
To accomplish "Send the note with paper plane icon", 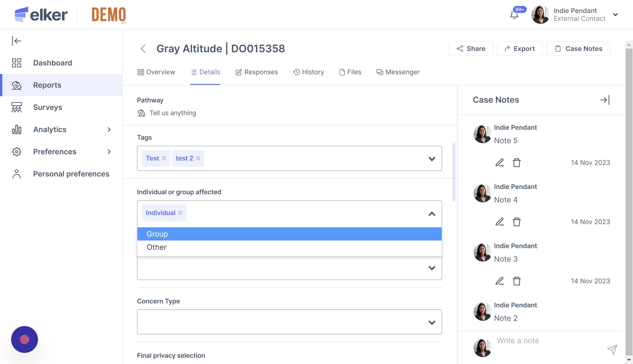I will pyautogui.click(x=612, y=349).
